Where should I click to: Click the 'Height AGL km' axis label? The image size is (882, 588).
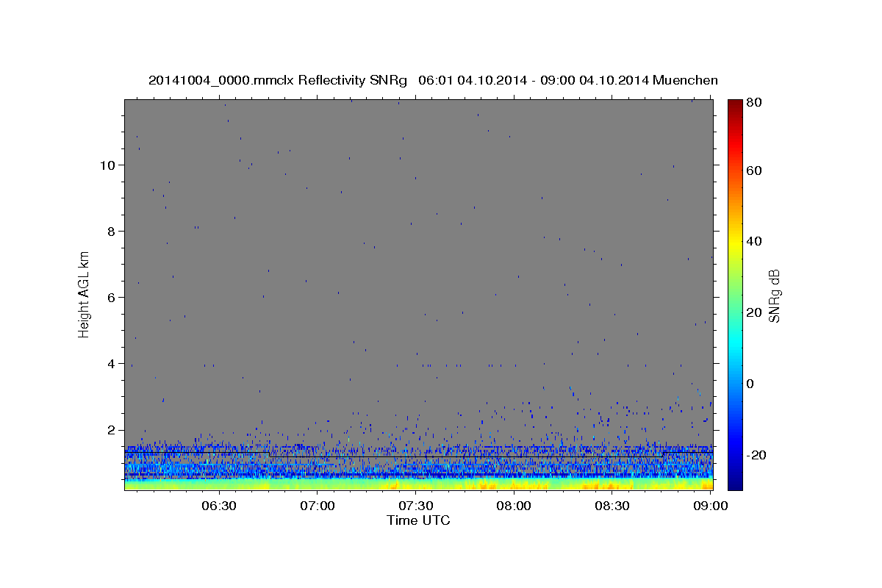[84, 293]
